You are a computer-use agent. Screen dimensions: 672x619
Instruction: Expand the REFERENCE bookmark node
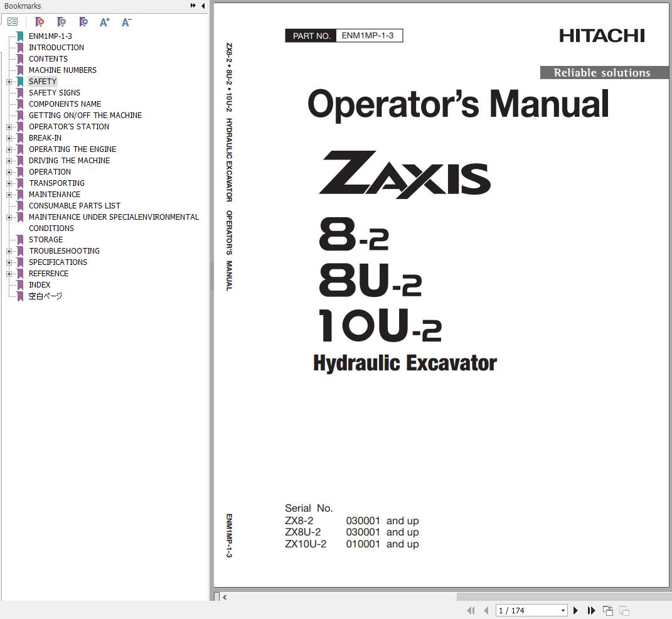(9, 274)
